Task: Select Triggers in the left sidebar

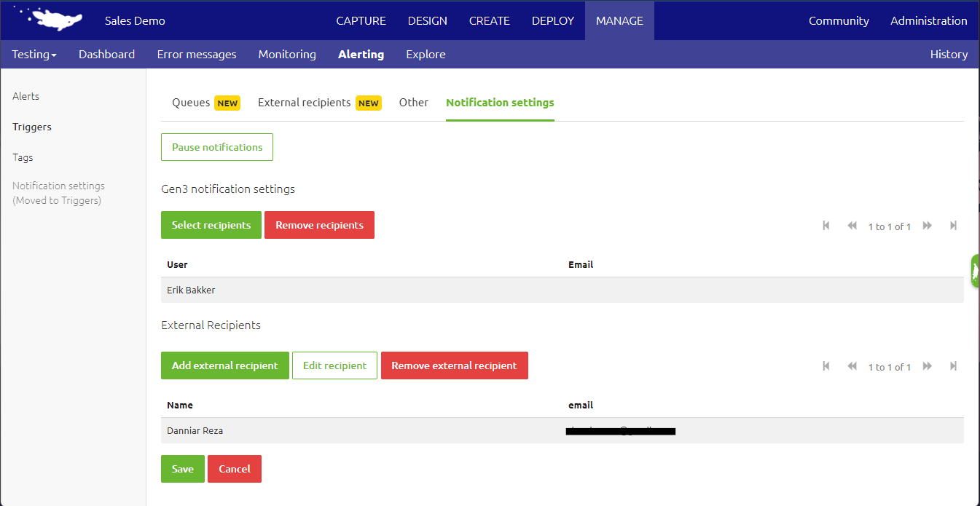Action: [32, 126]
